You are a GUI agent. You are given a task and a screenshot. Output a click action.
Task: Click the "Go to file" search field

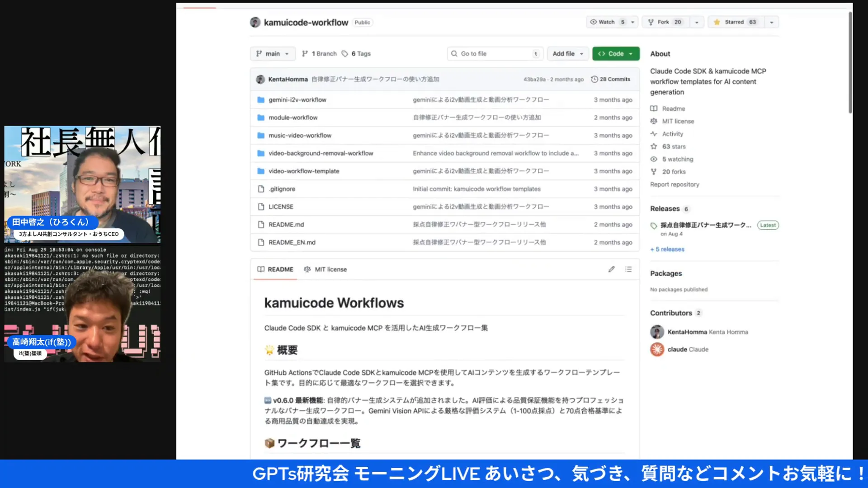(x=495, y=53)
